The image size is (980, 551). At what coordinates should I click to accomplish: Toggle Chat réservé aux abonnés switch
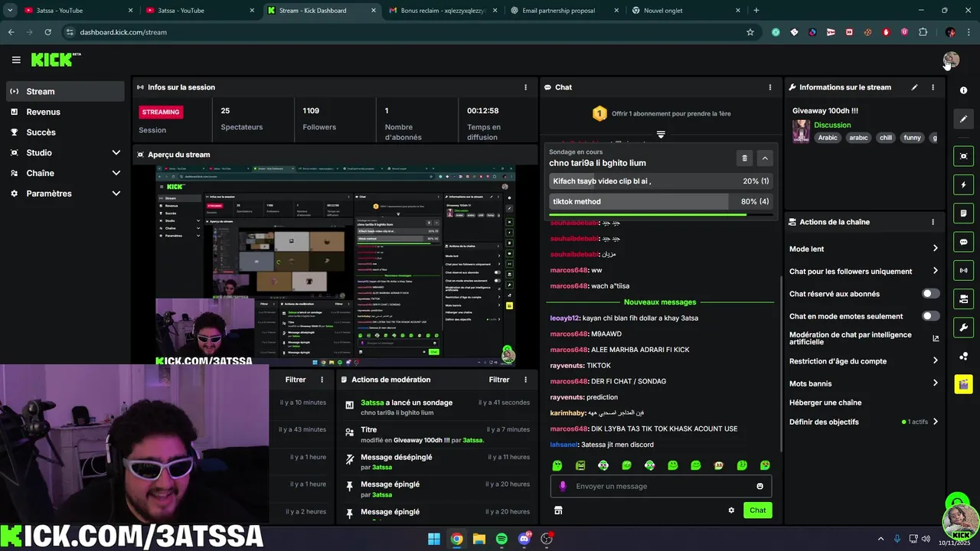(x=931, y=294)
